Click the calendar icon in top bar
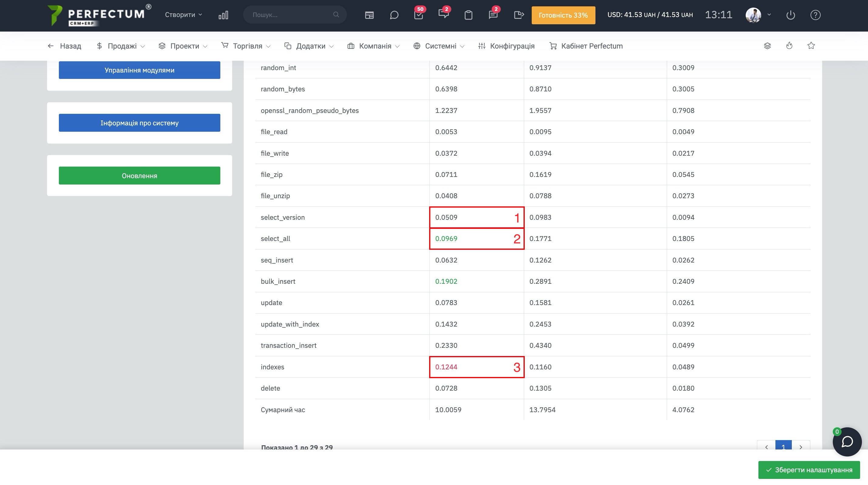 click(369, 15)
